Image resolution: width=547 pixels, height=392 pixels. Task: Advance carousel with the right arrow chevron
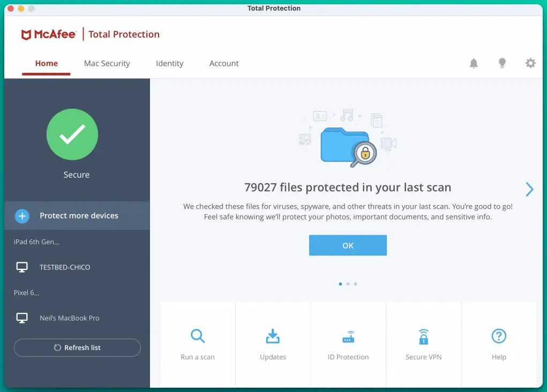pyautogui.click(x=529, y=189)
